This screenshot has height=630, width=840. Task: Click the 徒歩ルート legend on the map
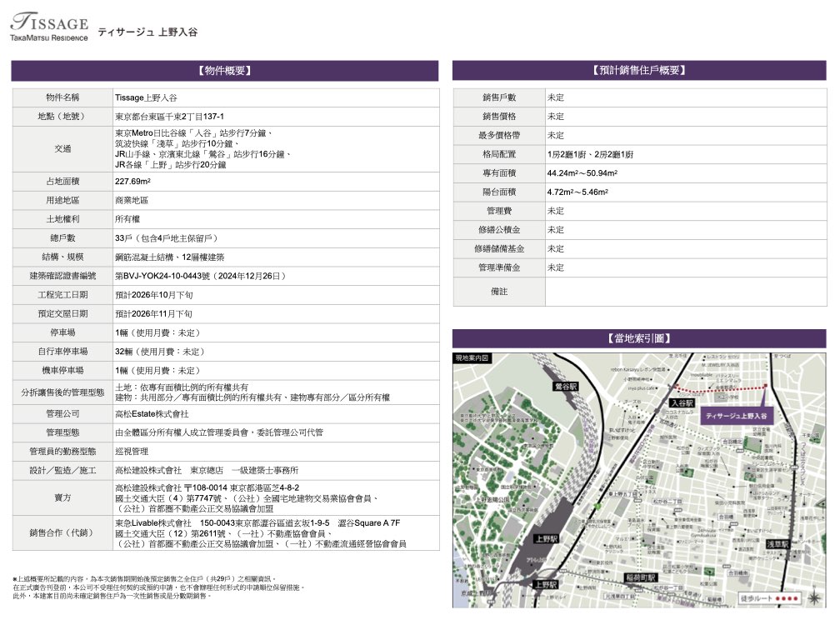point(770,598)
